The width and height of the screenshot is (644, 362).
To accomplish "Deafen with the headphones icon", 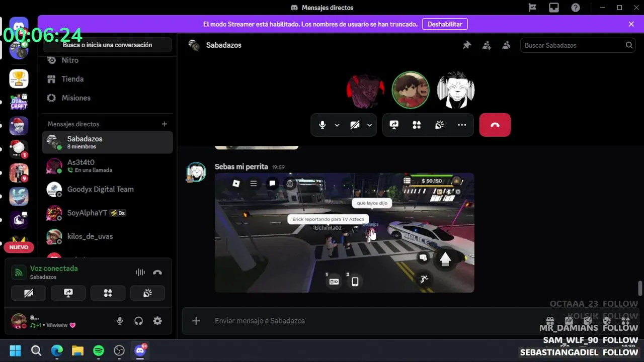I will tap(138, 321).
